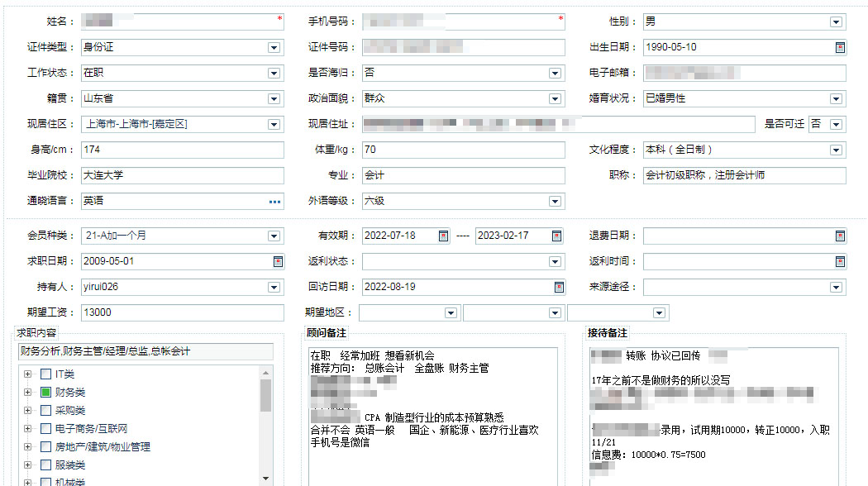This screenshot has width=868, height=486.
Task: Tick the 采购类 checkbox
Action: pos(46,411)
